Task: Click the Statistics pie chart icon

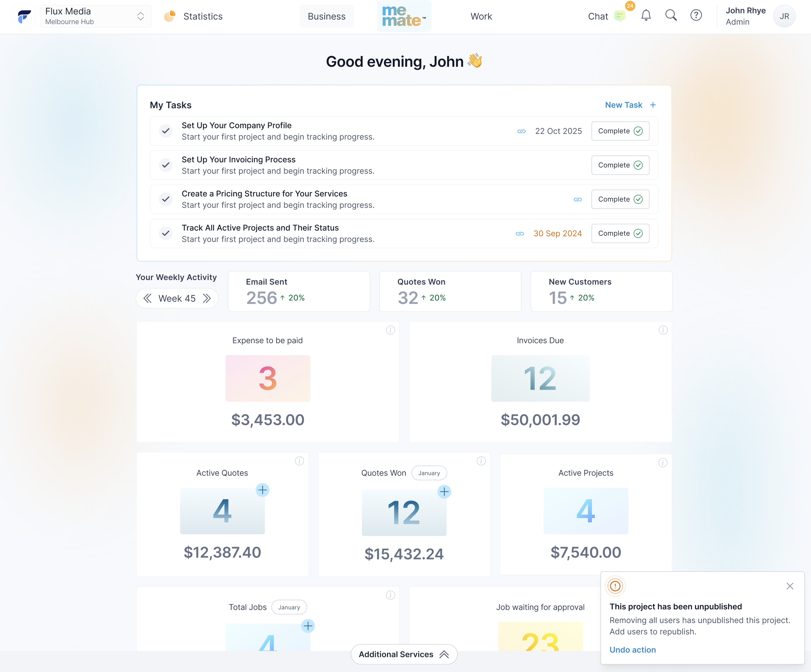Action: [169, 16]
